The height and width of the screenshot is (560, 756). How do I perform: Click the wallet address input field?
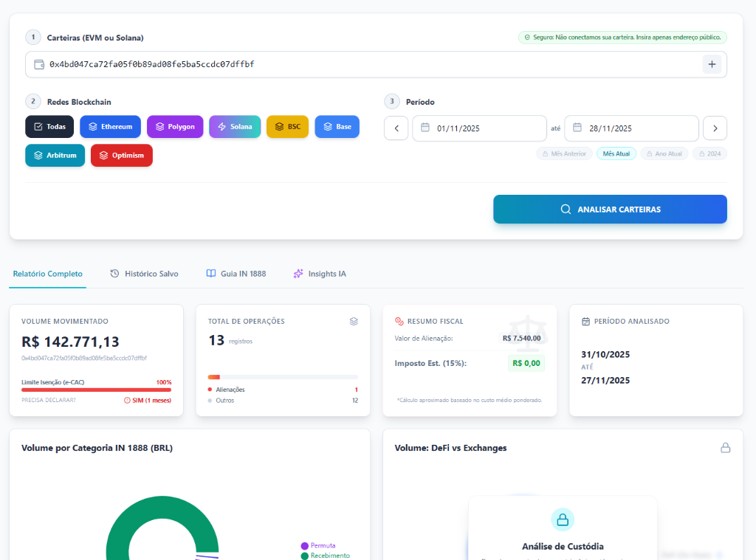295,64
